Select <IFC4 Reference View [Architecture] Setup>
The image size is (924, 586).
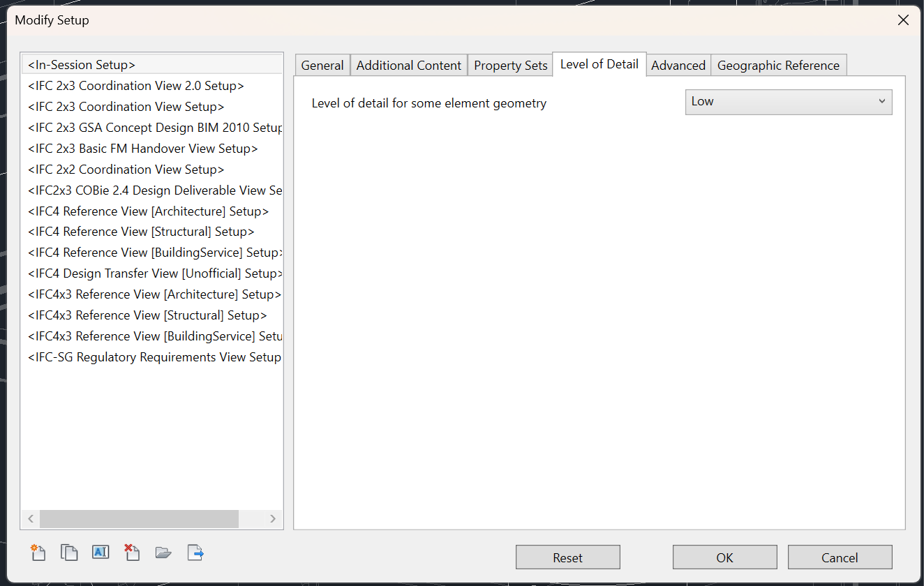pos(152,211)
